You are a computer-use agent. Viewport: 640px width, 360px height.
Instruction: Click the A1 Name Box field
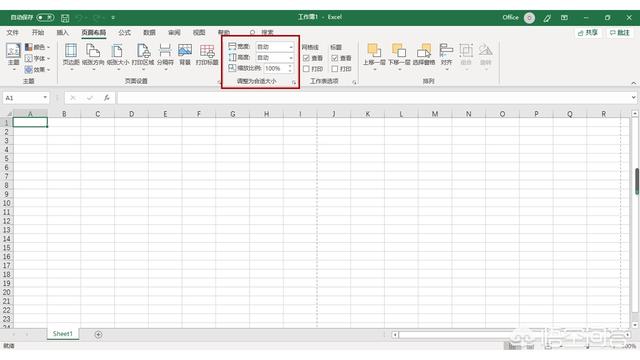point(23,98)
